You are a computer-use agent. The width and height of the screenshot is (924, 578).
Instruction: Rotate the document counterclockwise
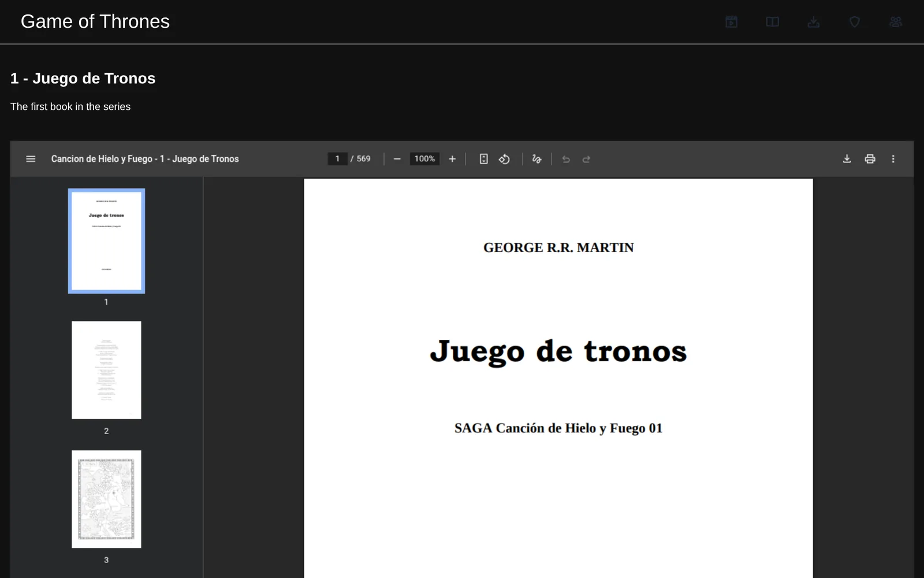pyautogui.click(x=504, y=159)
